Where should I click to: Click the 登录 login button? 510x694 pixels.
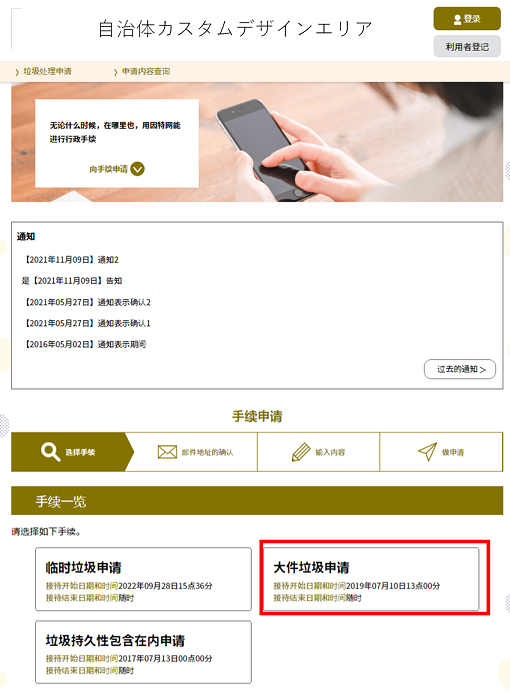click(467, 19)
